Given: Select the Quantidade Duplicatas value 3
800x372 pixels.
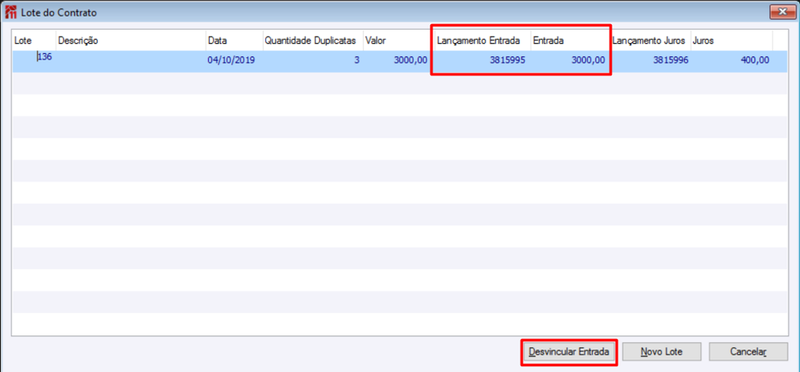Looking at the screenshot, I should [312, 61].
